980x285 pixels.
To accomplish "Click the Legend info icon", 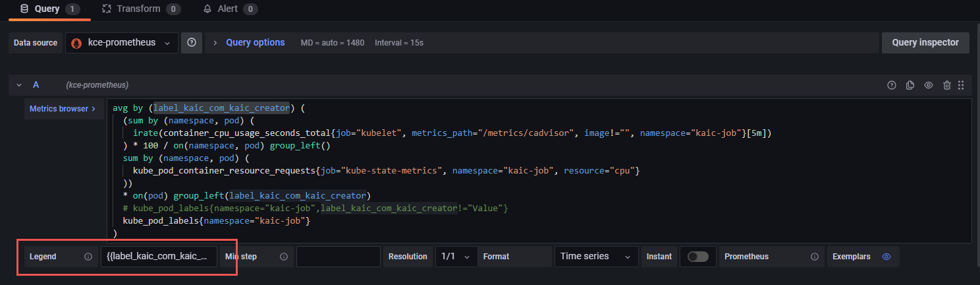I will pos(88,257).
